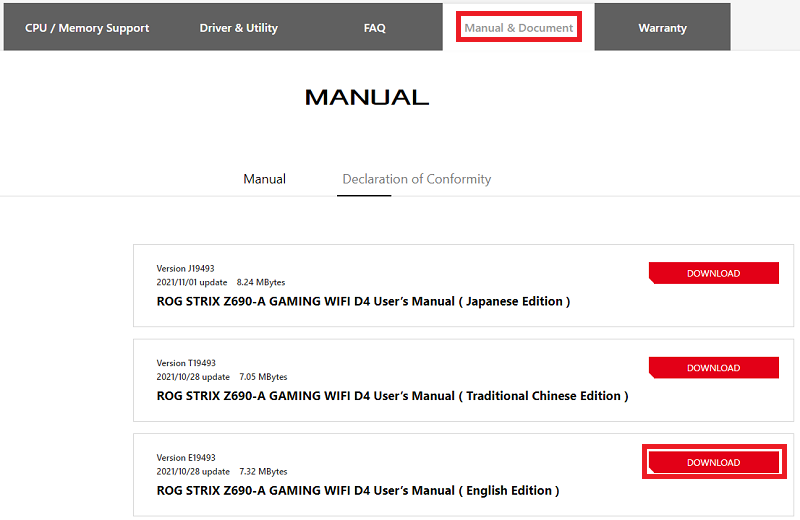Click the 2021/11/01 update date
This screenshot has height=520, width=800.
[x=192, y=282]
